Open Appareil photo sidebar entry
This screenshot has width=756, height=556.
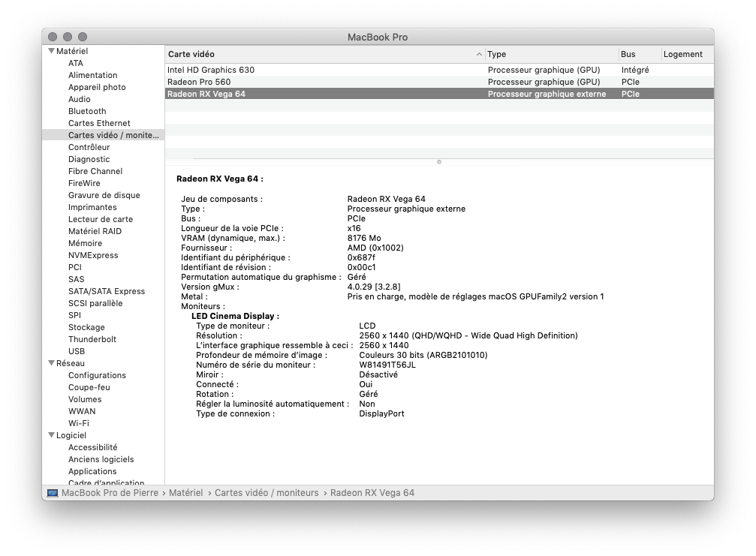(x=97, y=87)
